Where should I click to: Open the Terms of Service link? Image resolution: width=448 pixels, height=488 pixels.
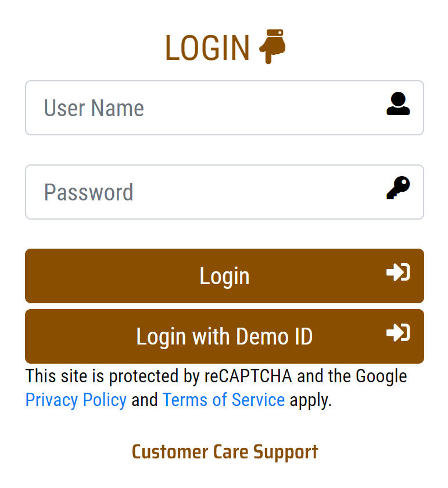click(224, 400)
